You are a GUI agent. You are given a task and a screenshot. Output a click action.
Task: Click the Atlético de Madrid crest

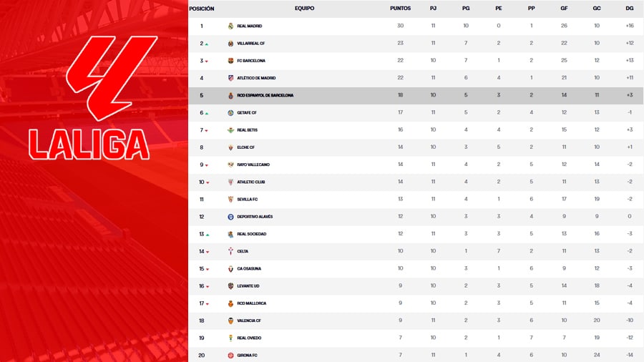(230, 78)
